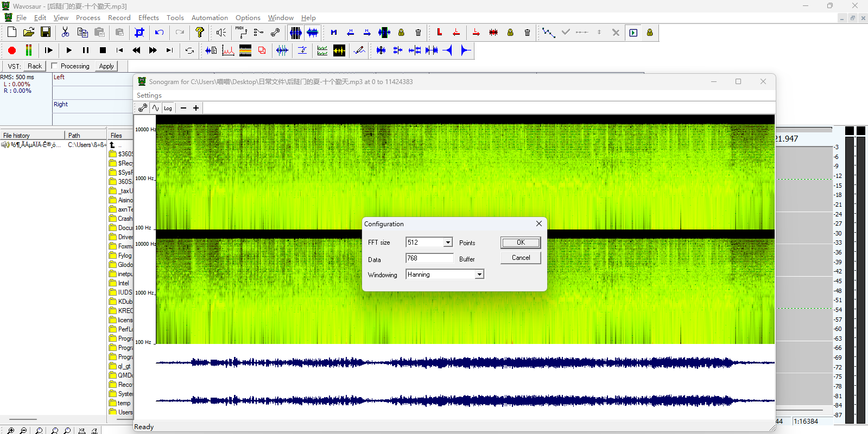Click the plus zoom in sonogram button
Viewport: 868px width, 434px height.
pos(196,108)
